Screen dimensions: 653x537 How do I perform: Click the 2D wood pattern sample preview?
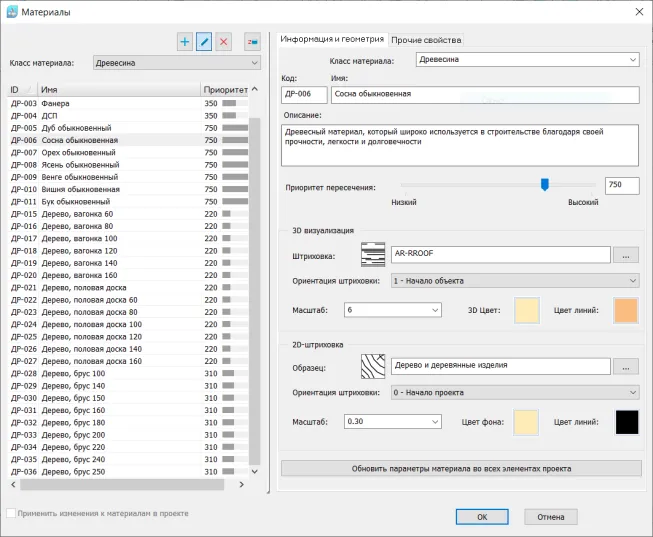373,366
